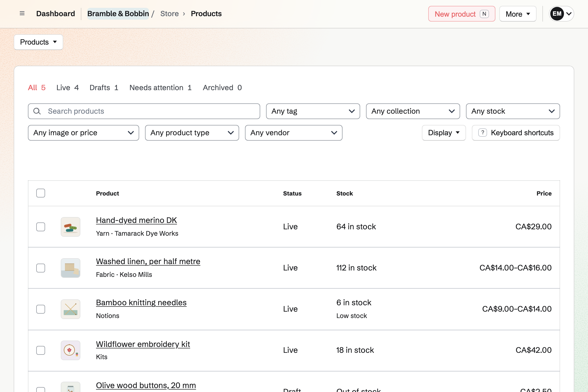Switch to the Live 4 tab
Image resolution: width=588 pixels, height=392 pixels.
(68, 87)
